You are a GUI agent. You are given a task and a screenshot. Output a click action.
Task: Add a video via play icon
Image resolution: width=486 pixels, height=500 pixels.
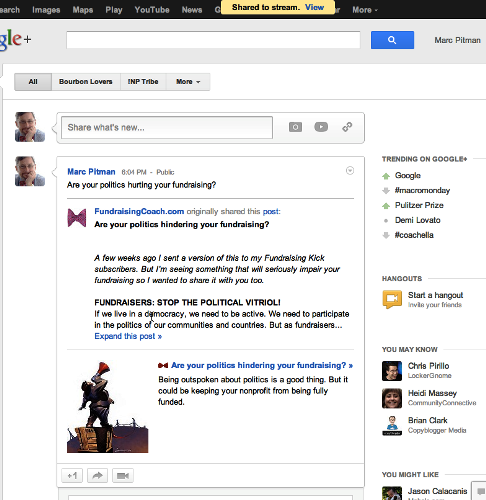click(x=321, y=127)
